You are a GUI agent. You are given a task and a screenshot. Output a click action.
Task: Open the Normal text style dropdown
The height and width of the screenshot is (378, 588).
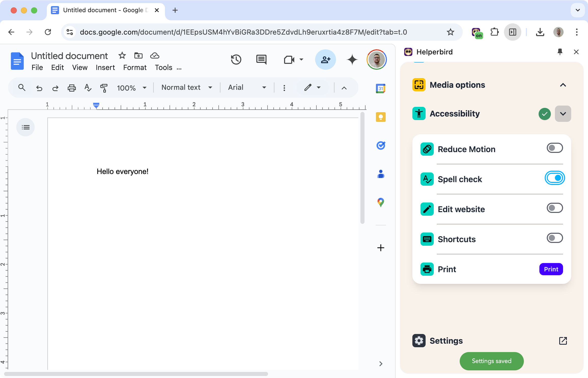tap(187, 88)
